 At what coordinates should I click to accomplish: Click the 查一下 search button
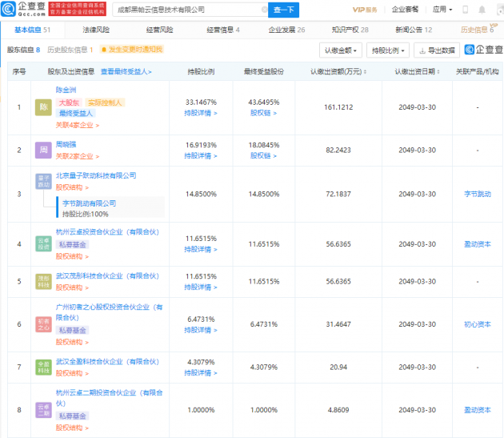coord(283,10)
